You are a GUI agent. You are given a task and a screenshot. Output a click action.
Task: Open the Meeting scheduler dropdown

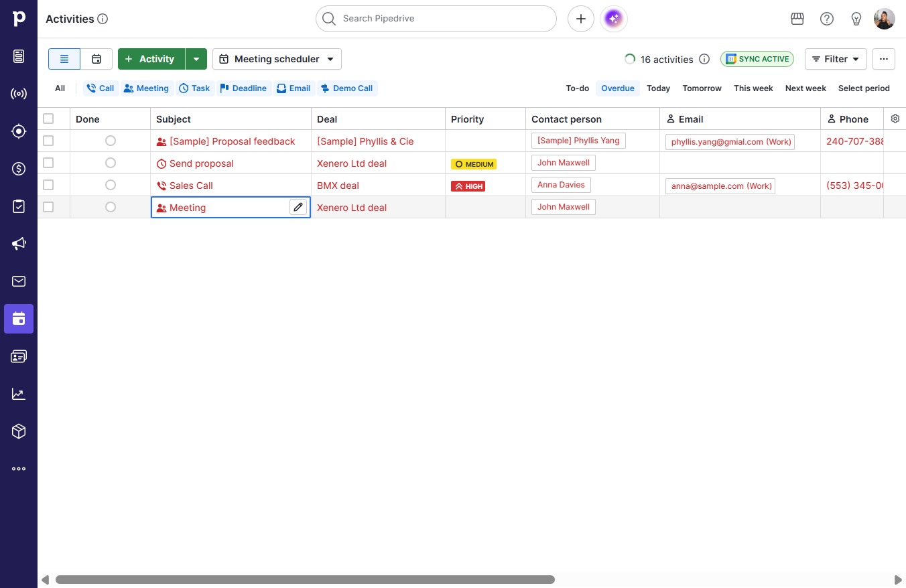(277, 59)
